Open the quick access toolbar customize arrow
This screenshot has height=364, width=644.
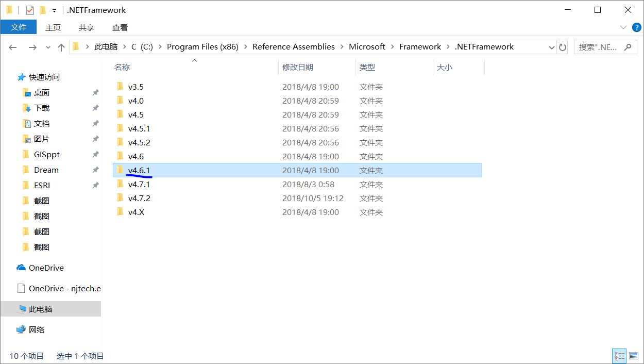54,10
